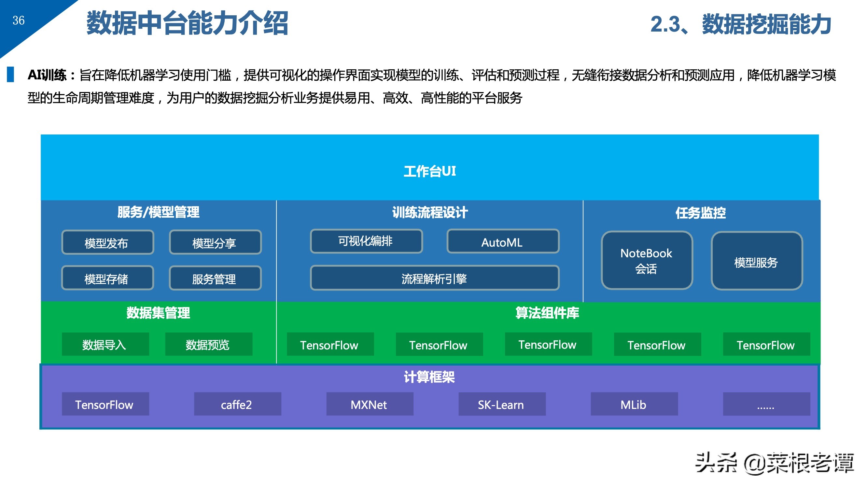Select the 数据导入 box
The width and height of the screenshot is (868, 488).
coord(105,345)
